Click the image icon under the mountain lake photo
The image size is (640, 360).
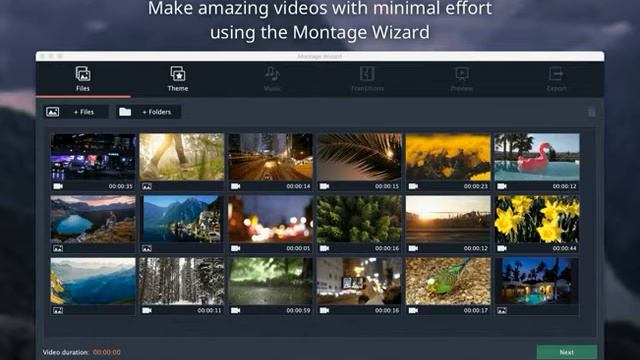(58, 248)
